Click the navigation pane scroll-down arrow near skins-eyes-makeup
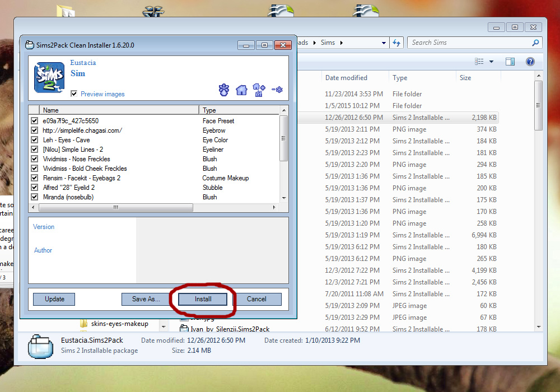 click(x=164, y=326)
